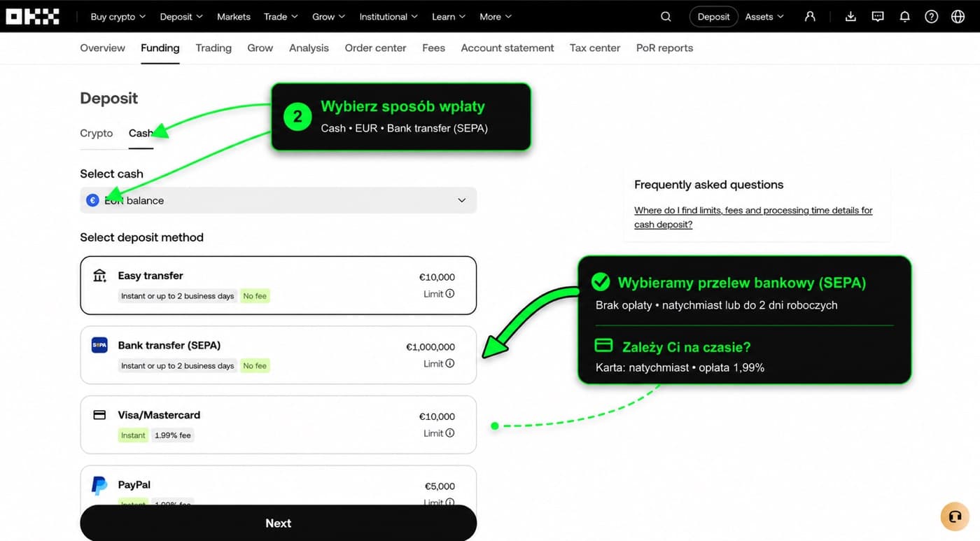
Task: Open the Trading tab
Action: (213, 48)
